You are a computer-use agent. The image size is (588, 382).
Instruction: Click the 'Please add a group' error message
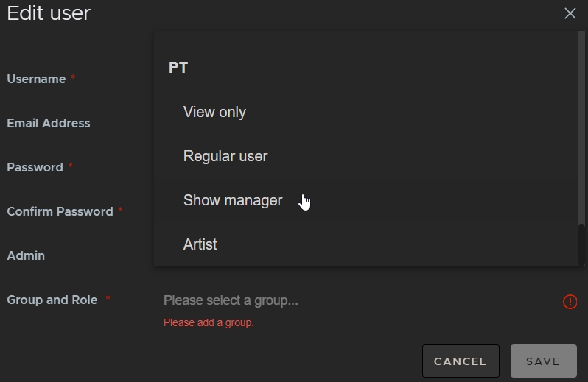(209, 322)
